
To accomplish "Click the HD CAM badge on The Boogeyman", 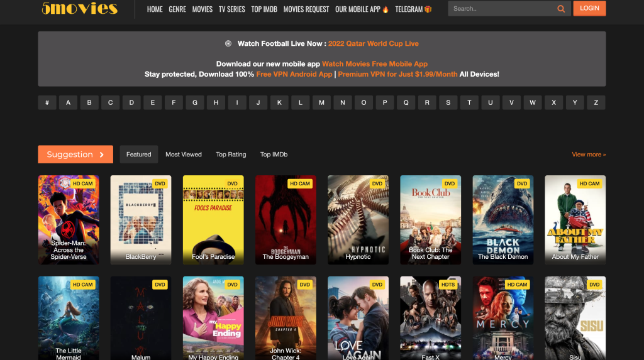I will [x=300, y=183].
